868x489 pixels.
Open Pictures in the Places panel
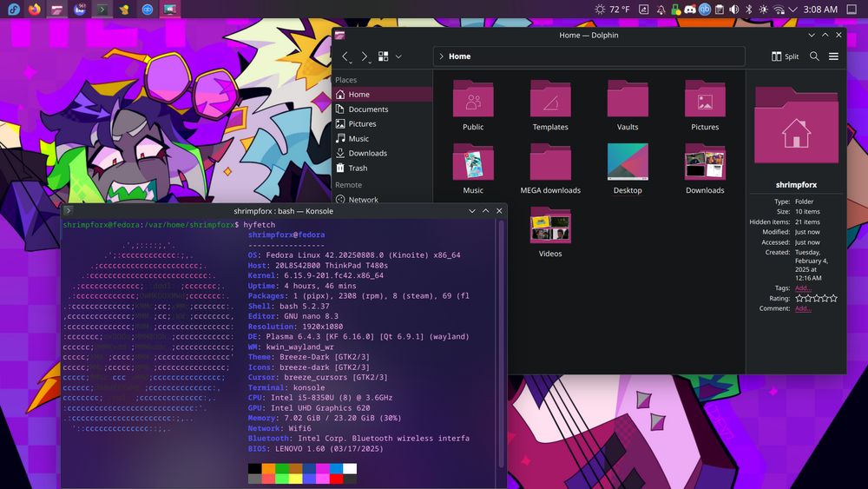coord(382,123)
